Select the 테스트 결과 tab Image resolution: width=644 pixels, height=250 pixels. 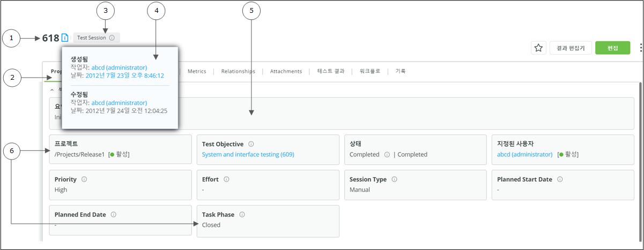(331, 71)
